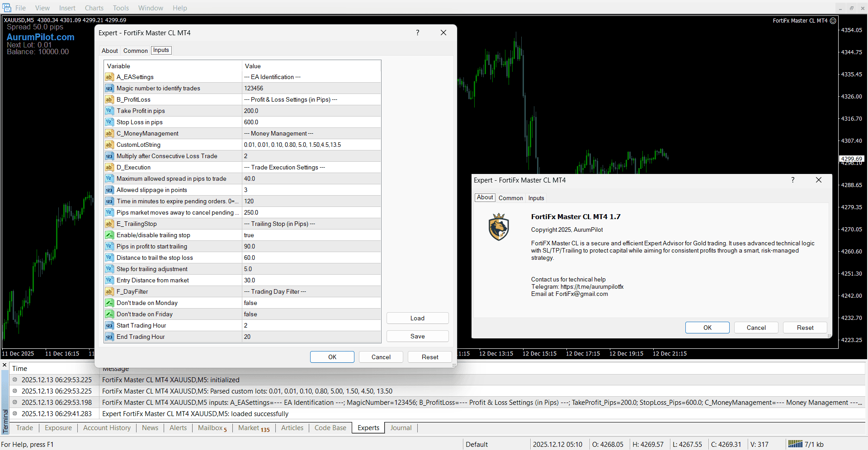Click the status icon beside the first log entry
868x450 pixels.
click(x=14, y=380)
